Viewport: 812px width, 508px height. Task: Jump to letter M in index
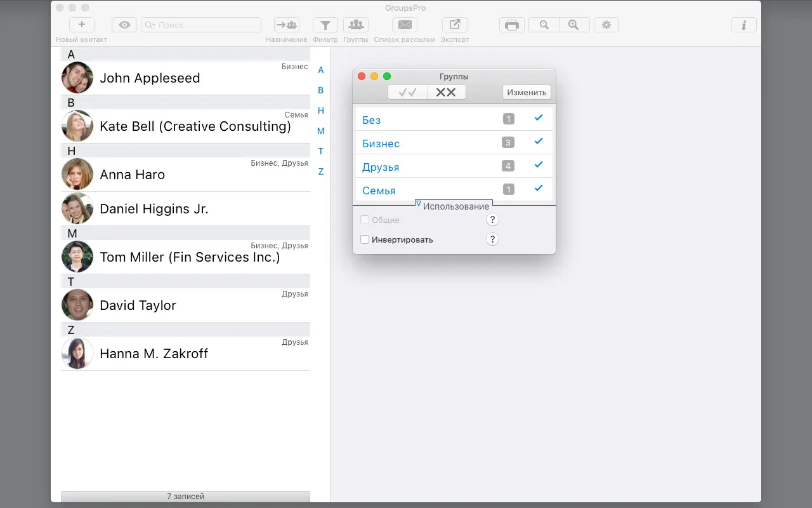[x=321, y=131]
